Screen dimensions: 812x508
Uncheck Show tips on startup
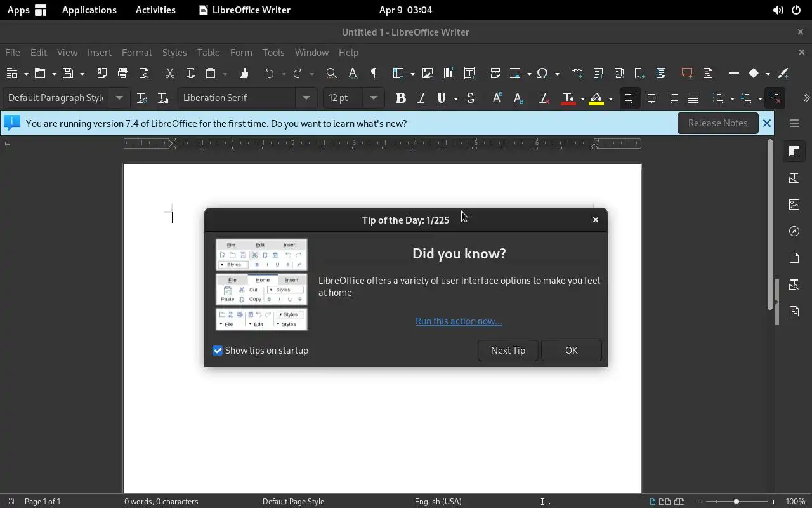[218, 351]
